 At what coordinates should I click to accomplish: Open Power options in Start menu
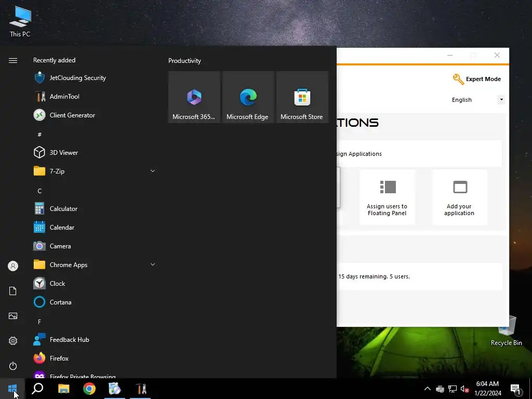tap(13, 366)
